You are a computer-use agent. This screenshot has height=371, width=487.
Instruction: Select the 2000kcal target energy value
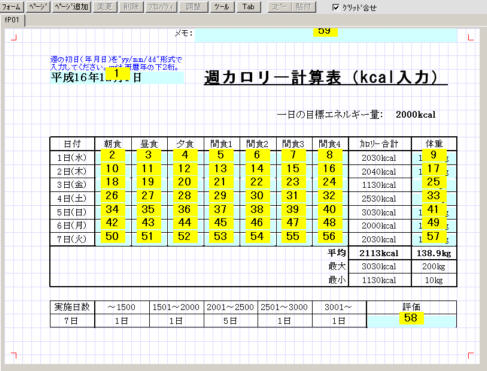point(415,115)
